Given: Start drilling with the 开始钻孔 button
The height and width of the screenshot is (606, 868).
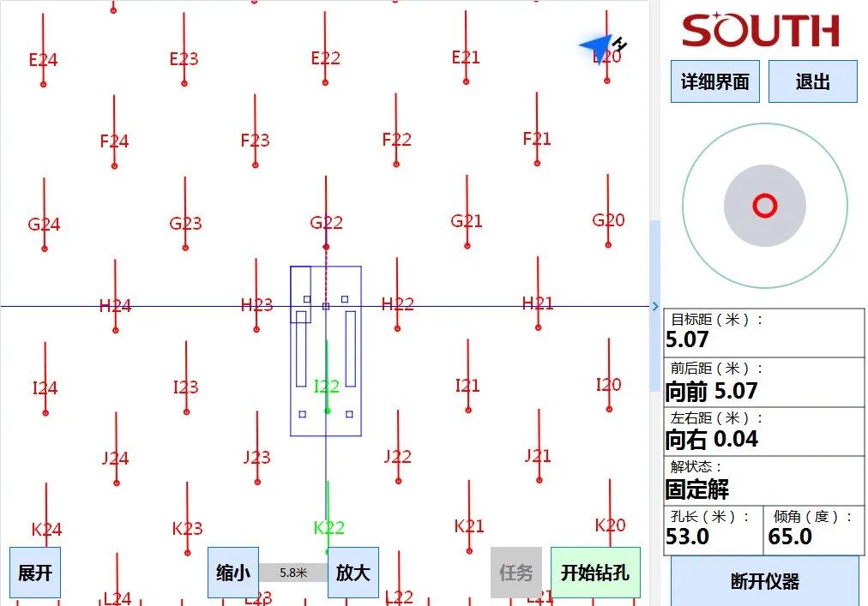Looking at the screenshot, I should [x=595, y=573].
